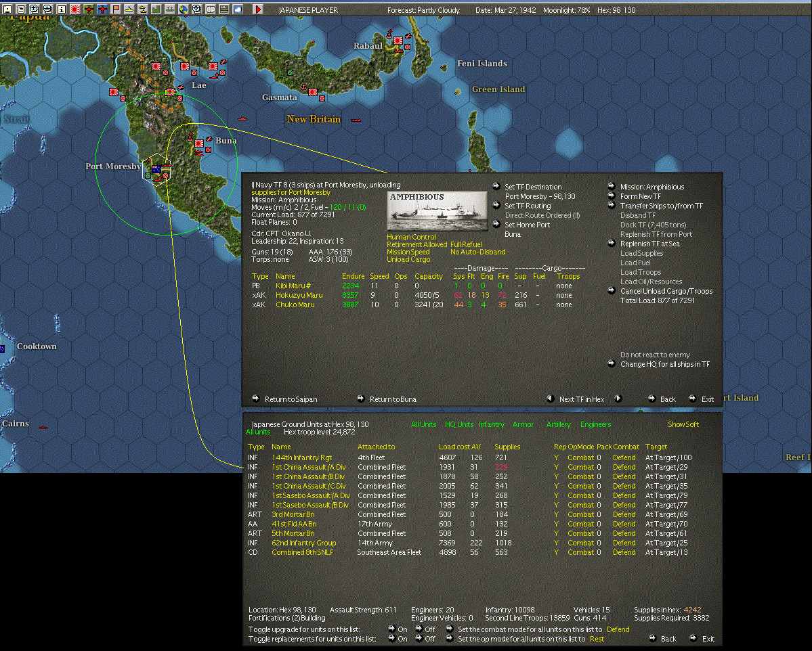
Task: Click Replenish TF at Sea
Action: click(650, 244)
